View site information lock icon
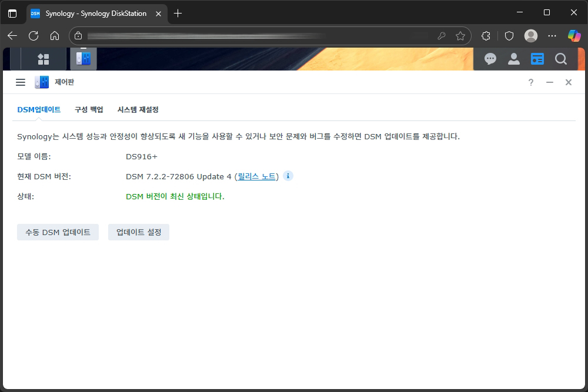 pos(78,36)
